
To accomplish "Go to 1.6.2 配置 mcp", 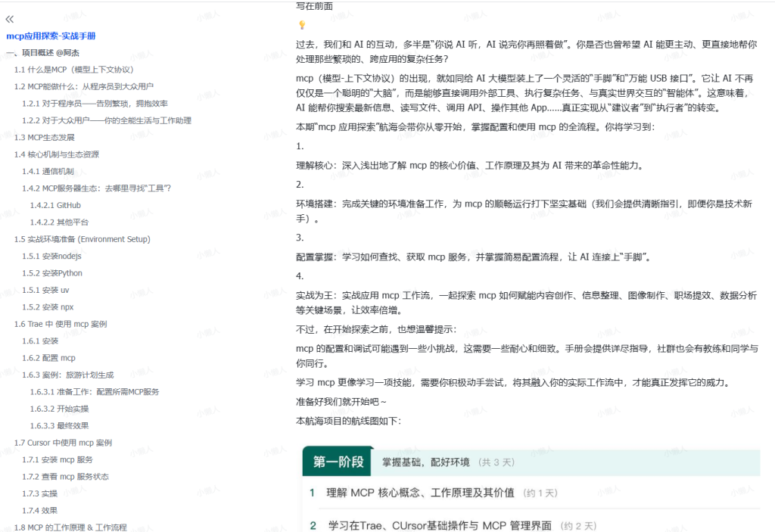I will (48, 357).
